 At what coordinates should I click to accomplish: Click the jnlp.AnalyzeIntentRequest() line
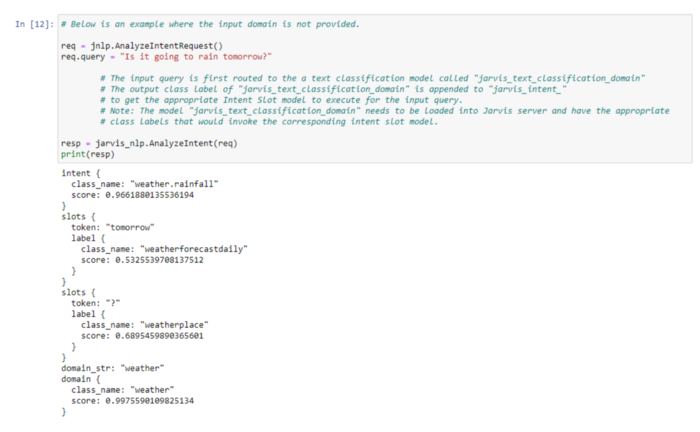coord(142,46)
